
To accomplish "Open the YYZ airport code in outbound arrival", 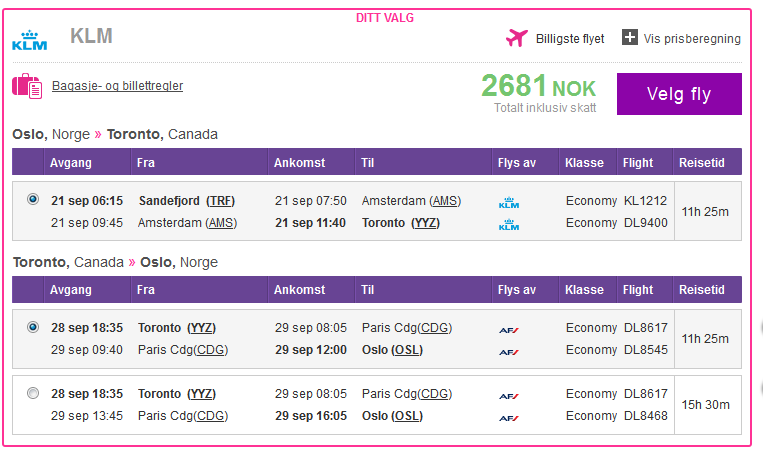I will pyautogui.click(x=426, y=223).
